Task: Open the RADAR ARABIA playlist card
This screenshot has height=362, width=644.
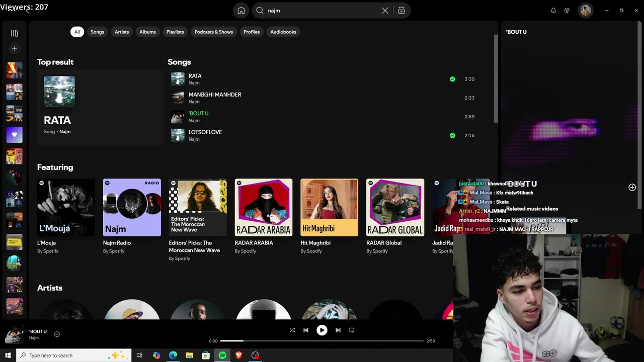Action: click(x=264, y=217)
